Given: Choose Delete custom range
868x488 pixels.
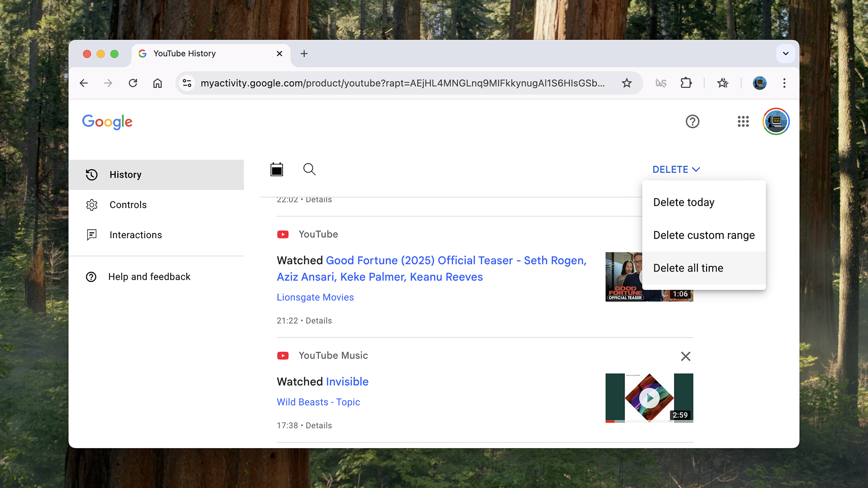Looking at the screenshot, I should click(x=704, y=235).
